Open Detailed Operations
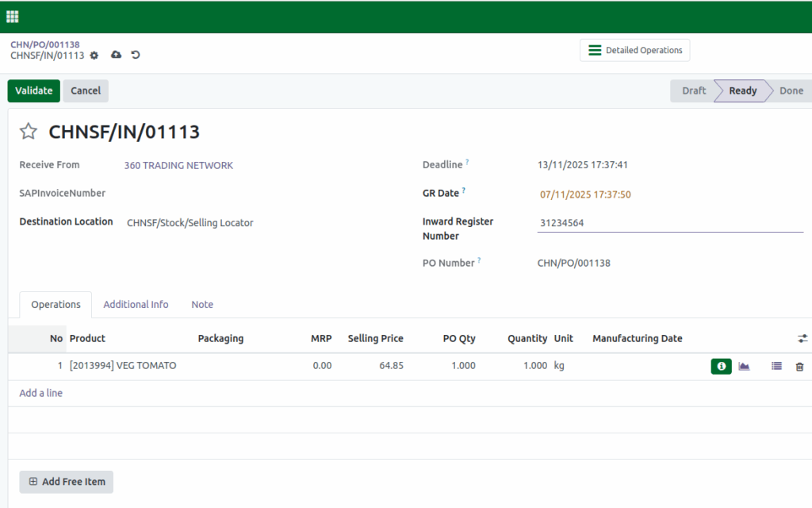Viewport: 812px width, 508px height. [x=634, y=50]
